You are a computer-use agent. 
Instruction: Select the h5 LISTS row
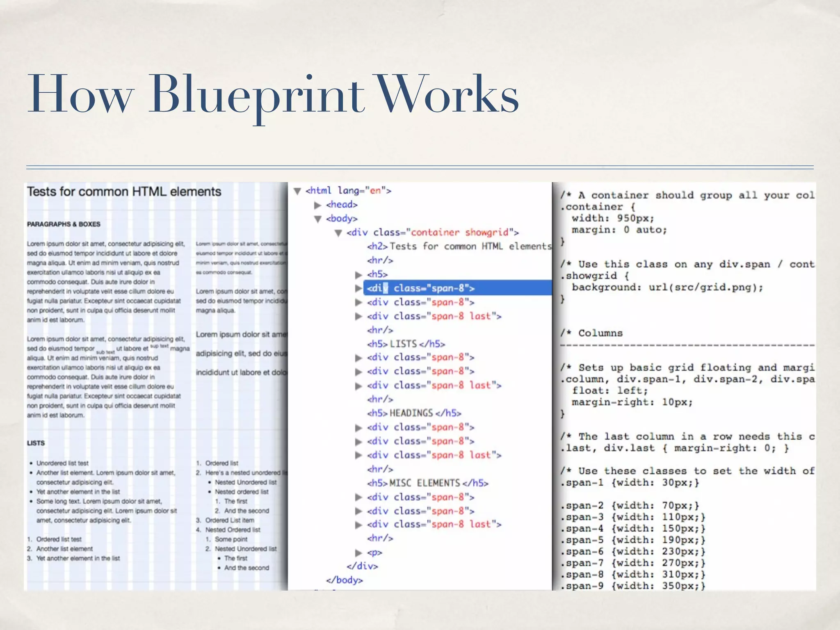point(406,344)
